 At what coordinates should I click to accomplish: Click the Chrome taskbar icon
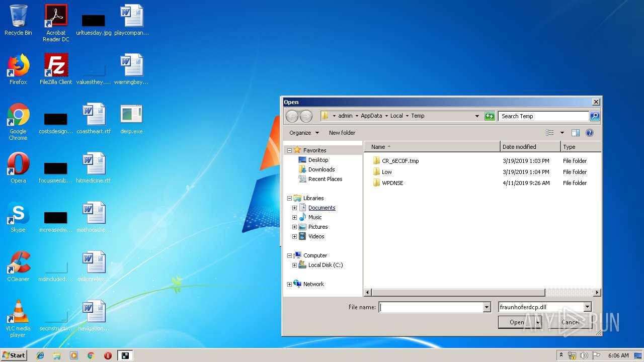pos(91,355)
